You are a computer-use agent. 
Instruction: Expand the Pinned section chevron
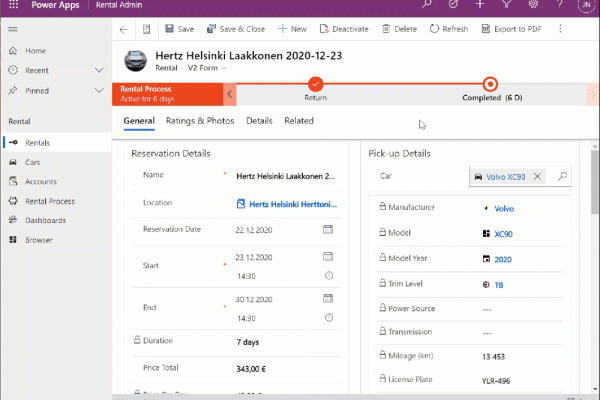99,91
